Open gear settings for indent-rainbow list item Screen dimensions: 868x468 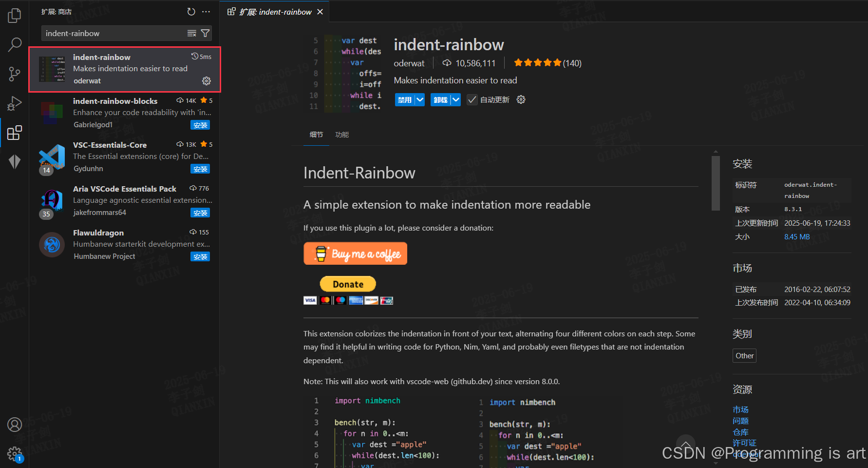207,81
